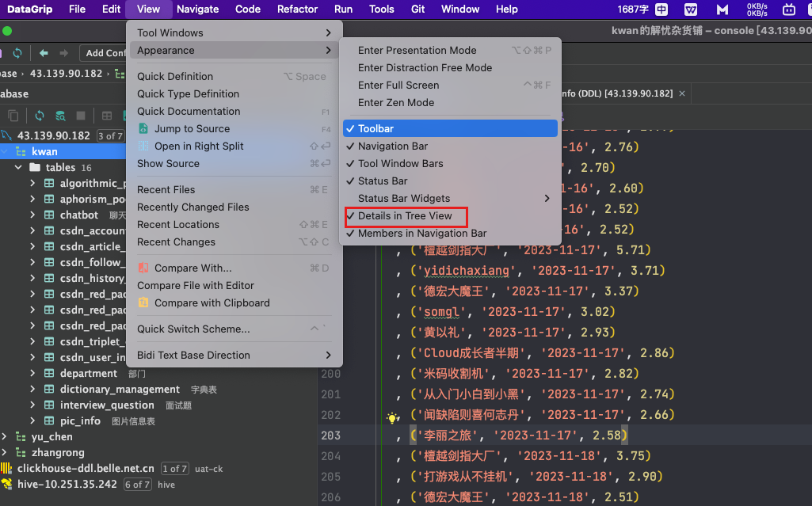
Task: Open Bidi Text Base Direction submenu
Action: tap(234, 355)
